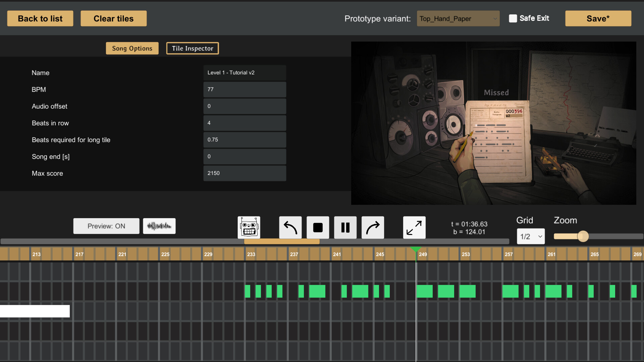This screenshot has height=362, width=644.
Task: Select the short green tile at beat 233
Action: [248, 291]
